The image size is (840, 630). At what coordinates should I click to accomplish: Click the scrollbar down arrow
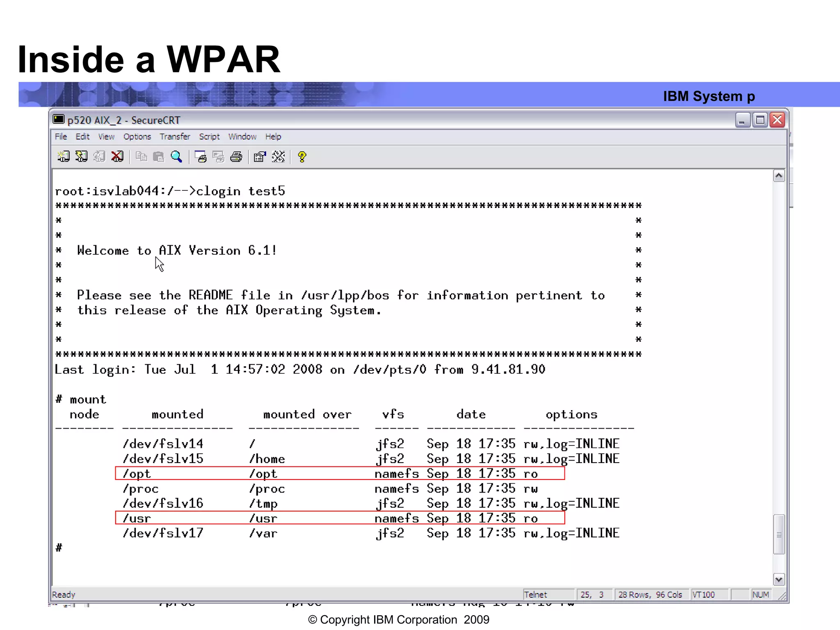pyautogui.click(x=779, y=579)
